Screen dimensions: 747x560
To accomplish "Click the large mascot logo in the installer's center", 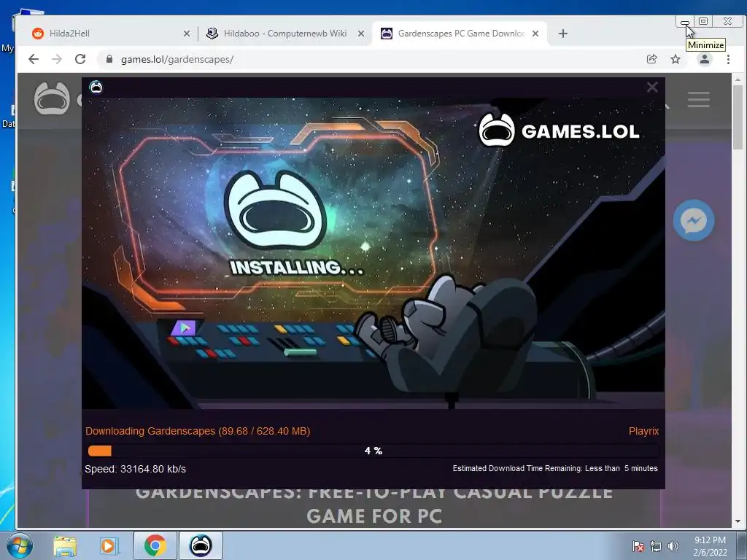I will coord(275,209).
